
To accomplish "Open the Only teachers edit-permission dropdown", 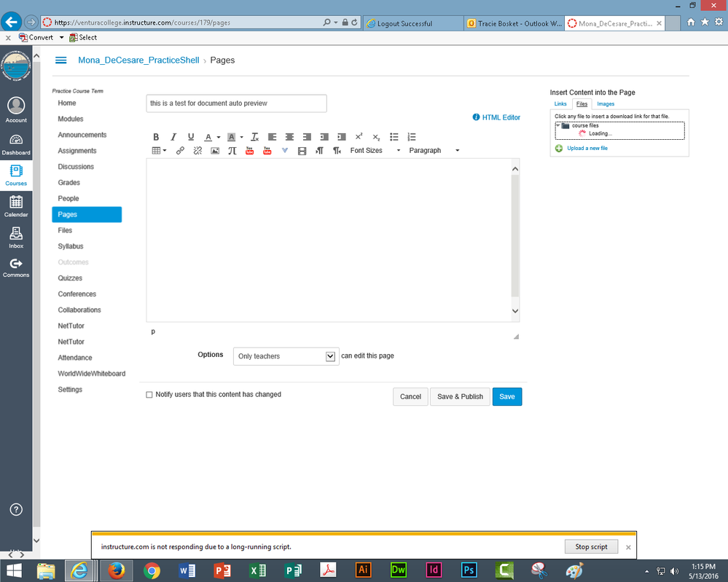I will coord(286,356).
